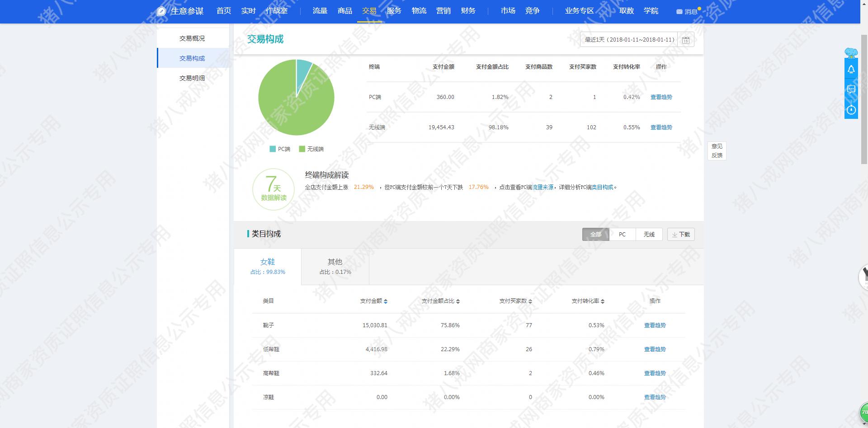The height and width of the screenshot is (428, 868).
Task: Click the 7天数据解读 circle badge
Action: pos(274,189)
